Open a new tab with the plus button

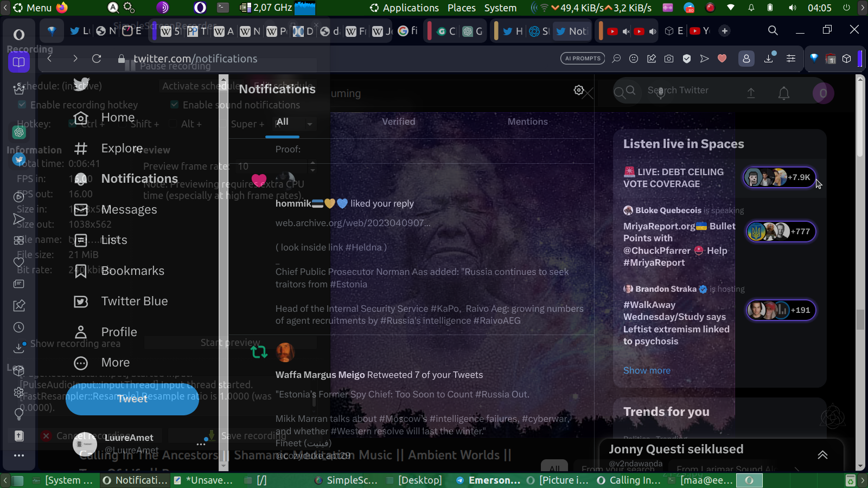(725, 31)
